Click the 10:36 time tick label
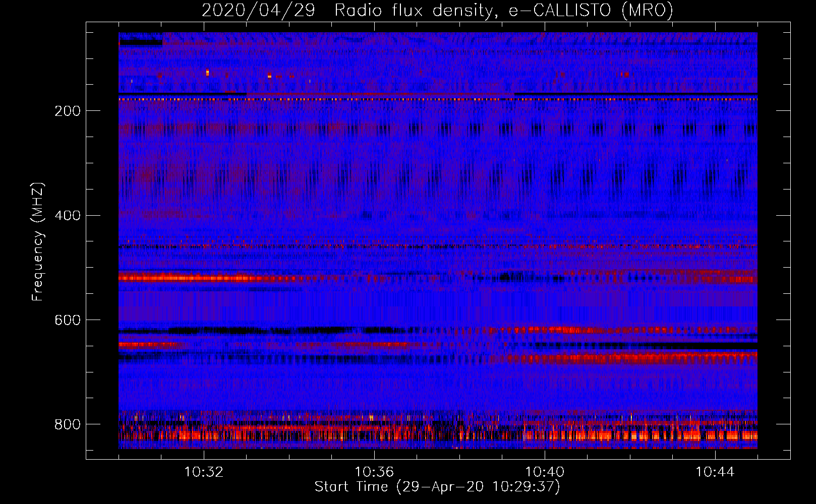Screen dimensions: 816x504 pyautogui.click(x=374, y=472)
